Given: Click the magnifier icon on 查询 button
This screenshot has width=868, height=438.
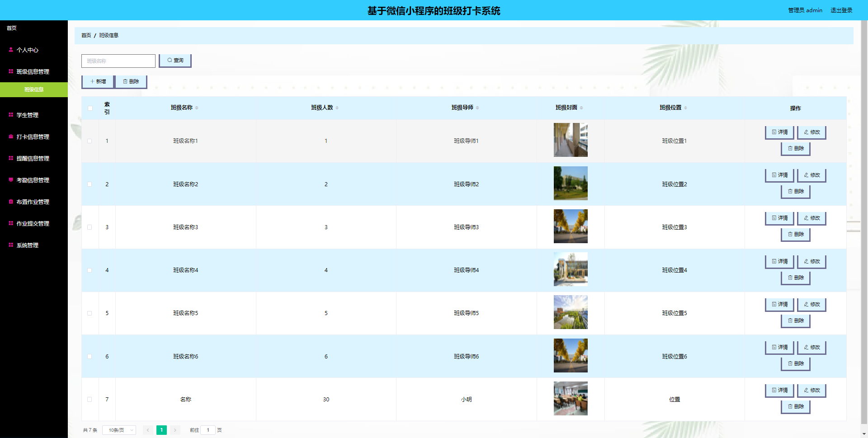Looking at the screenshot, I should (169, 60).
